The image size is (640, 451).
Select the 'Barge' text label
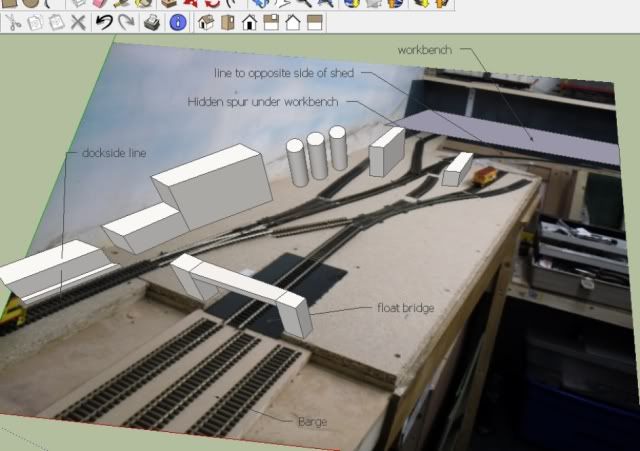(x=313, y=422)
